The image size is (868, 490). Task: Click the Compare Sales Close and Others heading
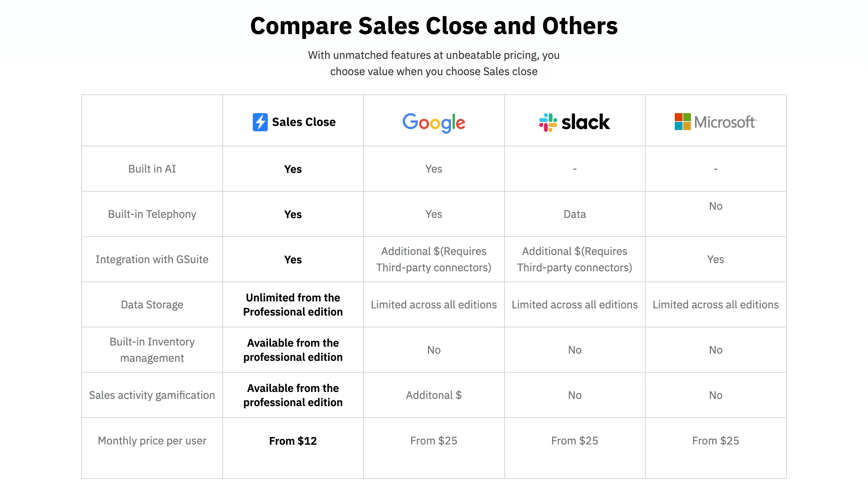(434, 26)
